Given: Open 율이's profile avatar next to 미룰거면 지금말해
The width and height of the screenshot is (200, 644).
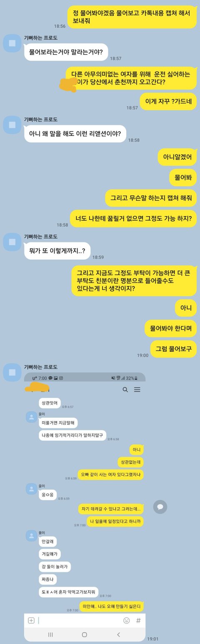Looking at the screenshot, I should pyautogui.click(x=31, y=417).
